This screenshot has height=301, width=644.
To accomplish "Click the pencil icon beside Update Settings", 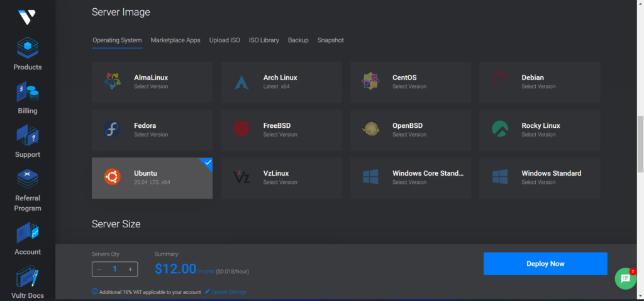I will pyautogui.click(x=207, y=292).
